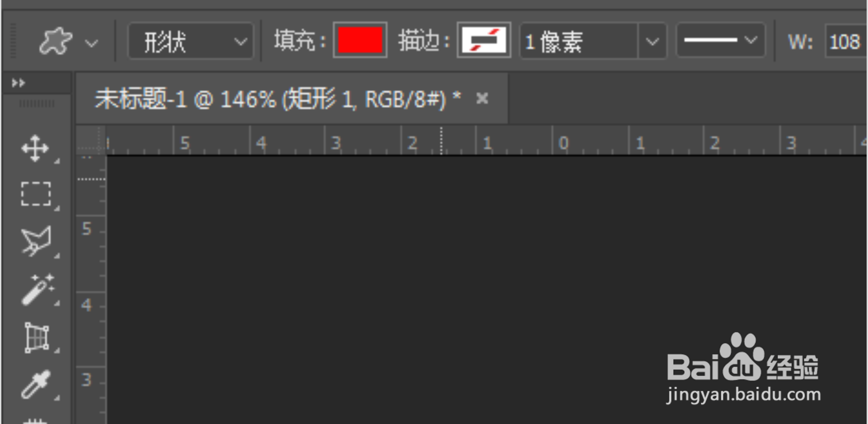Select the Eyedropper tool
This screenshot has width=868, height=424.
[36, 384]
